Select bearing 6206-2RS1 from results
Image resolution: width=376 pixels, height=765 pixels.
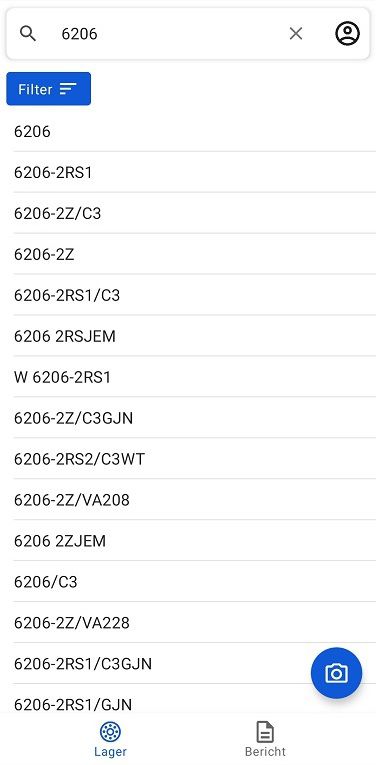(x=195, y=172)
